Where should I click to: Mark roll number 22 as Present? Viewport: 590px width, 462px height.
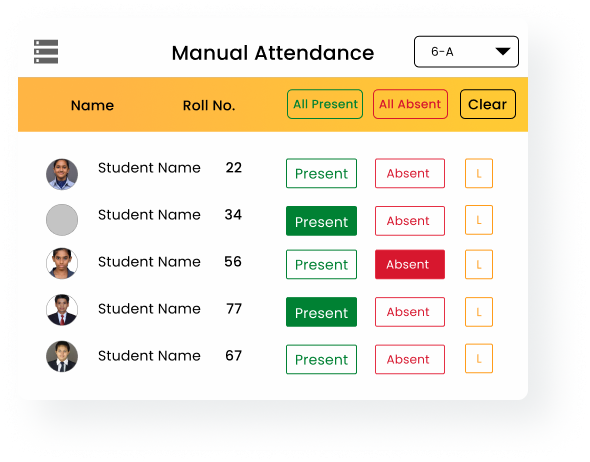(321, 173)
